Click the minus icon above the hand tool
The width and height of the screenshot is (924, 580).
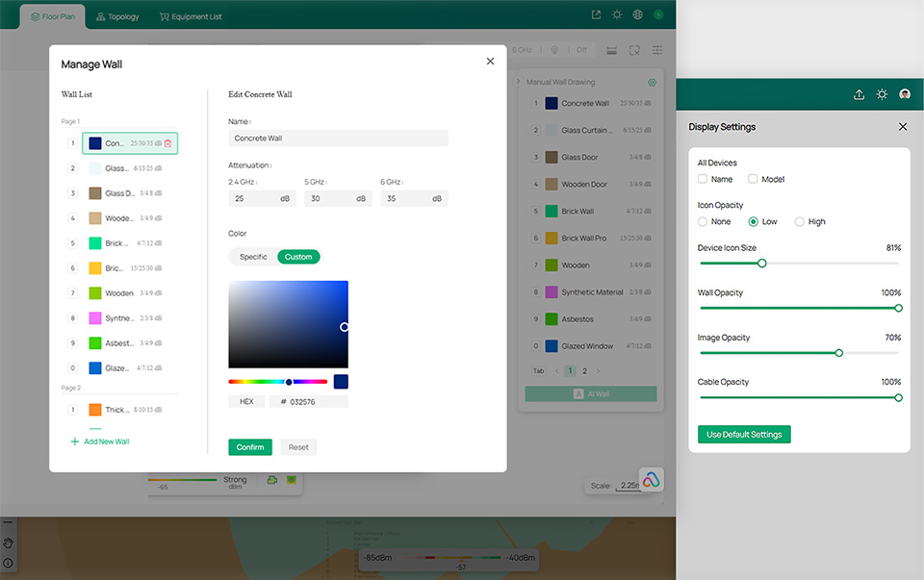[8, 522]
